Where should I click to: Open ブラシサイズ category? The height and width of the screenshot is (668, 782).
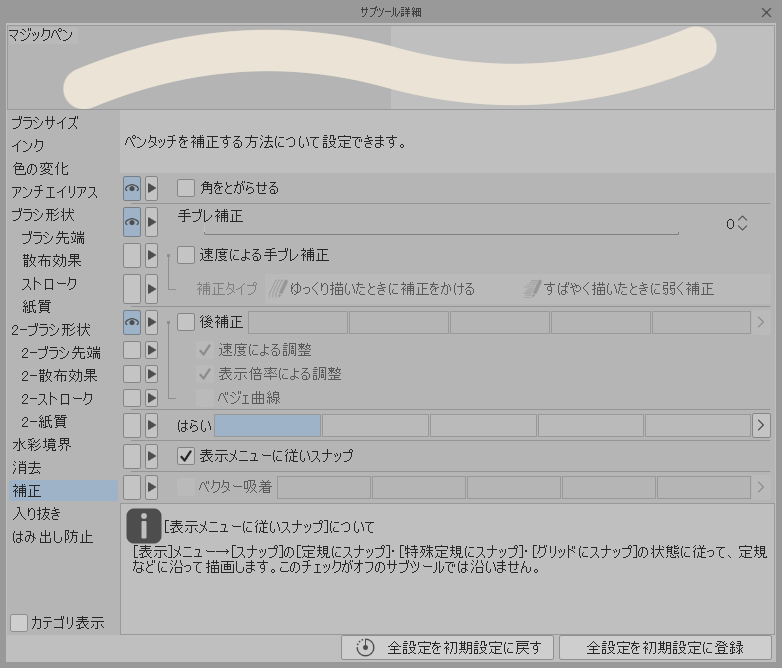(x=45, y=122)
